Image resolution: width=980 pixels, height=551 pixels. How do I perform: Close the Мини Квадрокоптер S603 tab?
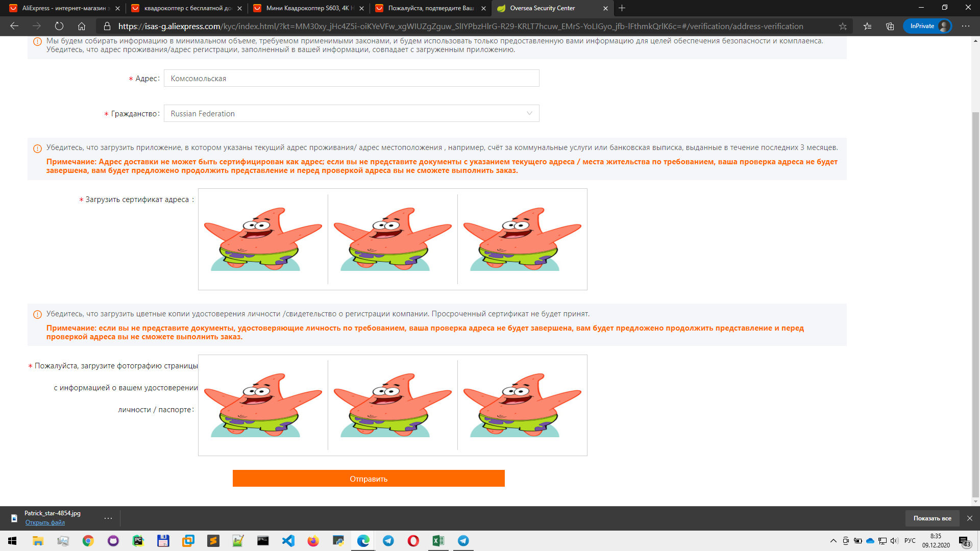point(362,8)
